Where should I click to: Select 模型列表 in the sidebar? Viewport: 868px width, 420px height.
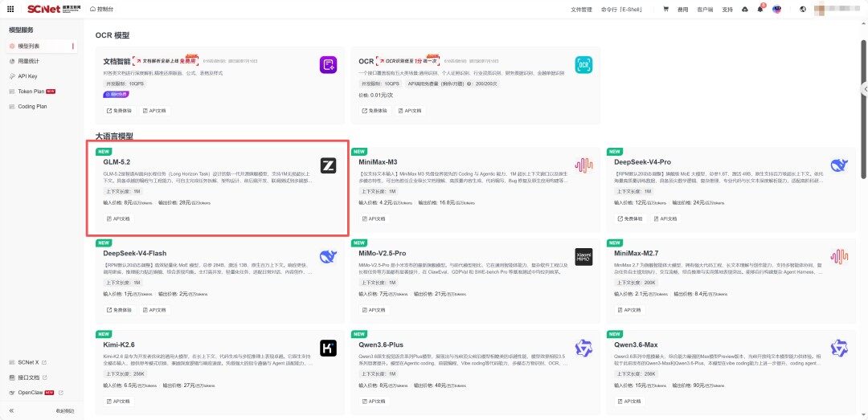tap(42, 46)
